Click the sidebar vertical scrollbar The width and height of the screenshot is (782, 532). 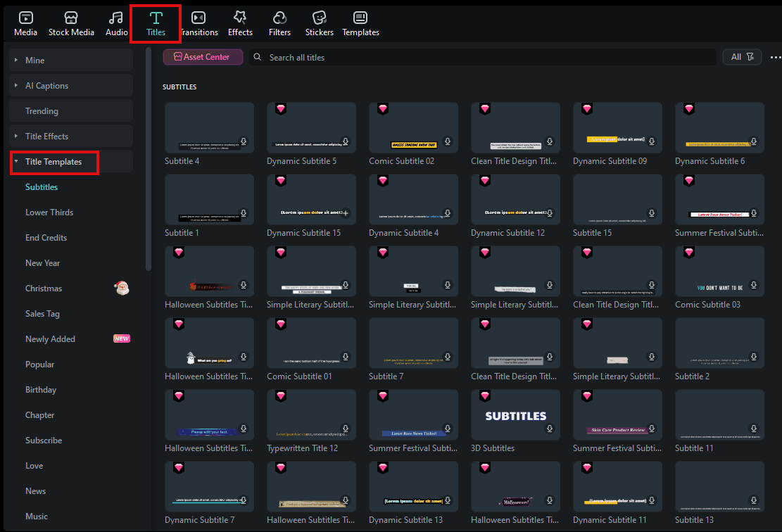tap(148, 160)
